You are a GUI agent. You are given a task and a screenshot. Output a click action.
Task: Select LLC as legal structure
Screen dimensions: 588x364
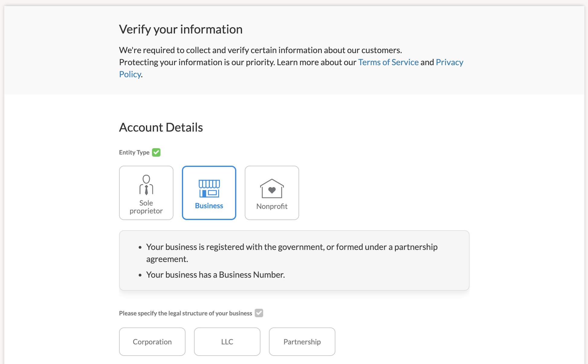point(227,342)
